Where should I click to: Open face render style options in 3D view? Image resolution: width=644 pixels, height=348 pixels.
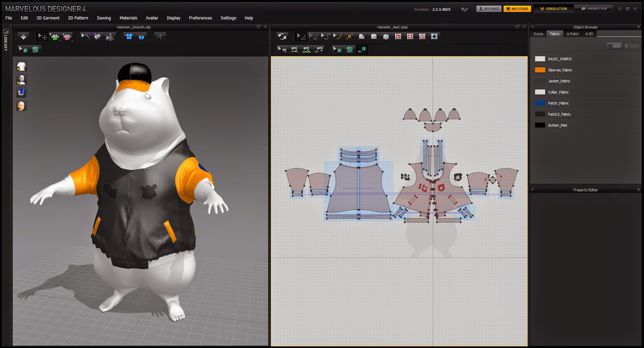point(21,106)
